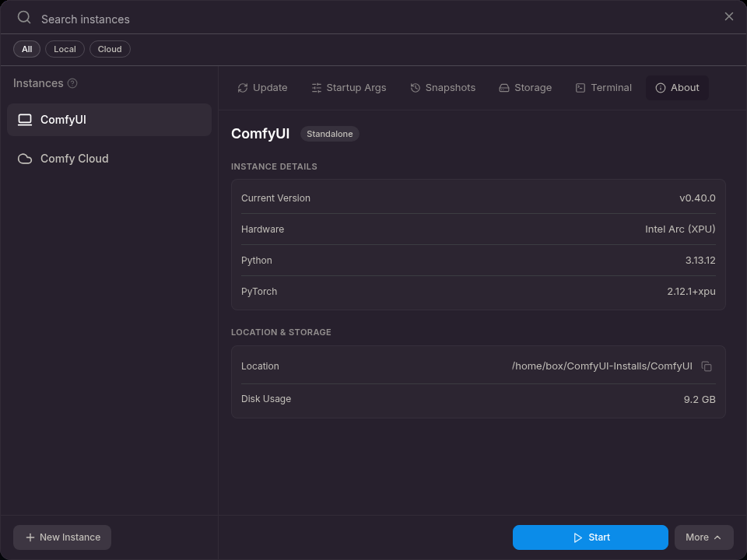This screenshot has width=747, height=560.
Task: Click the 9.2 GB disk usage value
Action: [x=700, y=400]
